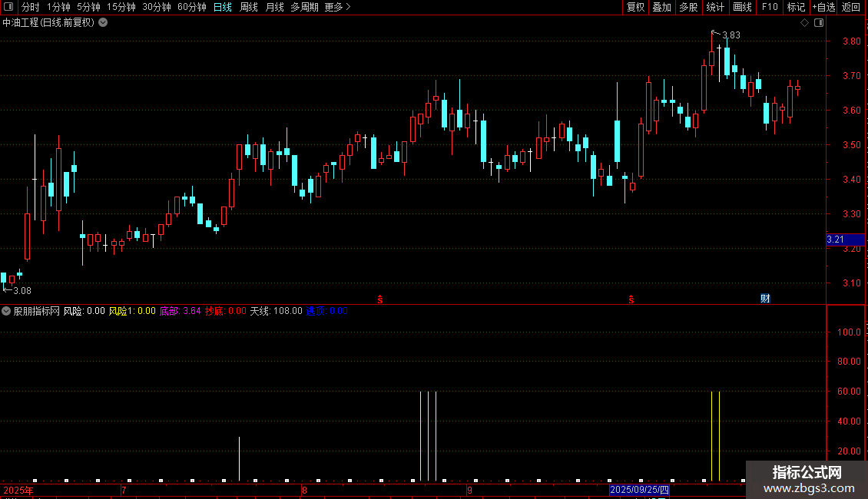
Task: Click the month 9 label on time axis
Action: coord(469,490)
